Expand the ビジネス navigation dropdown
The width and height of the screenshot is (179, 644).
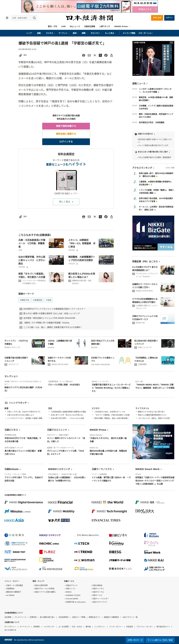pyautogui.click(x=50, y=33)
